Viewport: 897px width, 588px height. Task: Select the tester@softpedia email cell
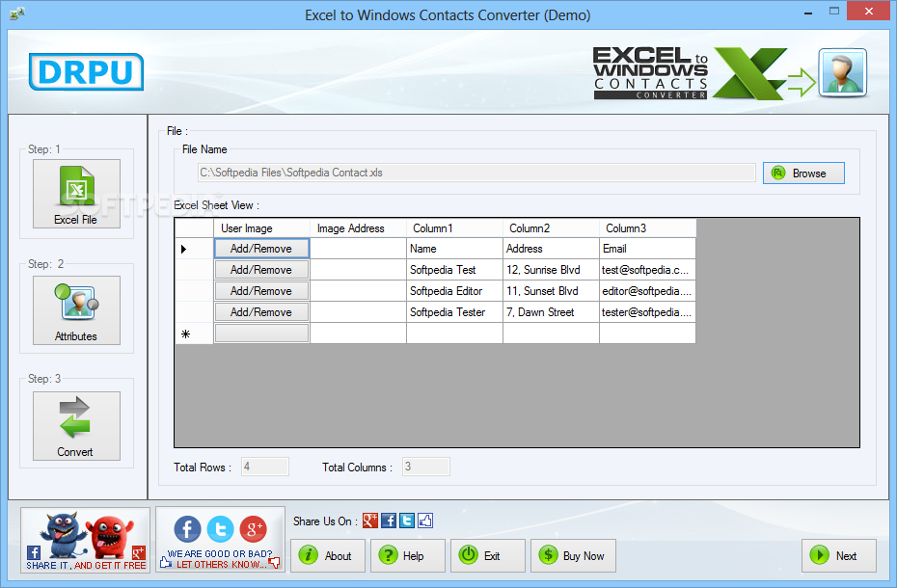(647, 312)
